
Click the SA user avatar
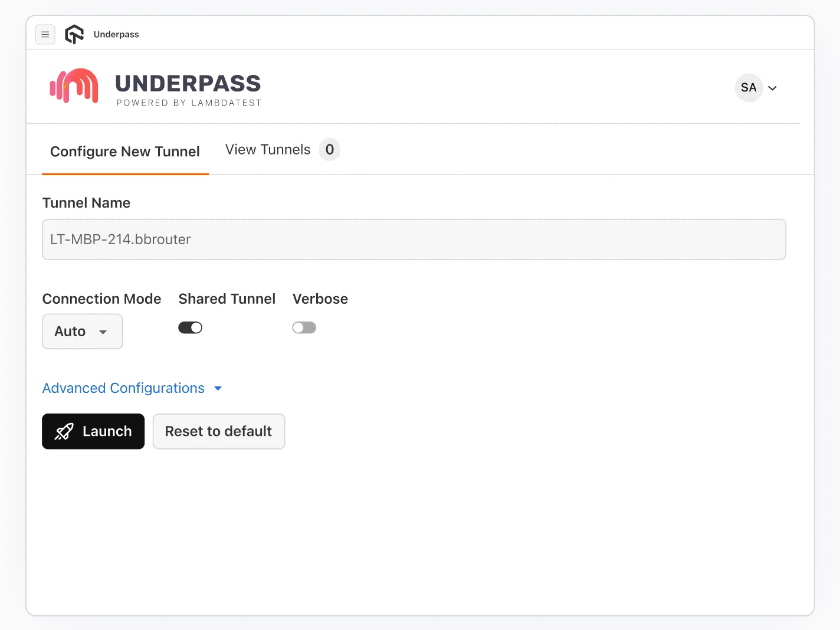click(748, 87)
